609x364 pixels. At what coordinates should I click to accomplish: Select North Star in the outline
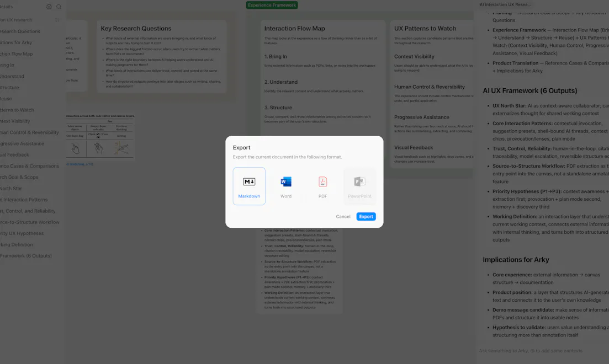pyautogui.click(x=11, y=188)
